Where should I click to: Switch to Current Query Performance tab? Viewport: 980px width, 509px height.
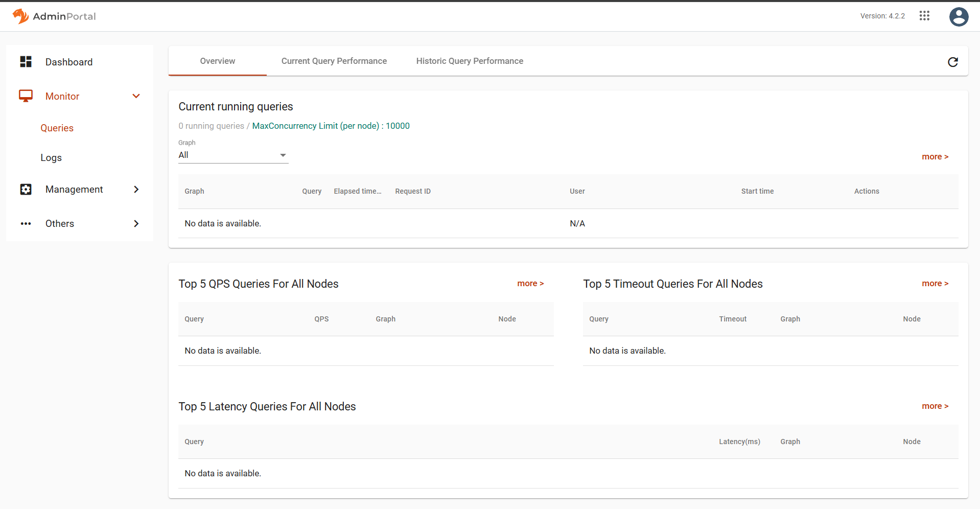[x=334, y=61]
